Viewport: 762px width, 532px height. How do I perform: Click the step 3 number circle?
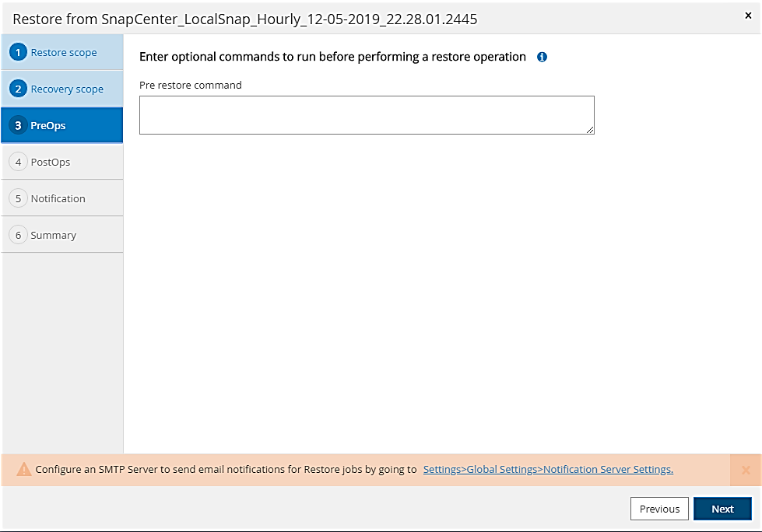(18, 125)
